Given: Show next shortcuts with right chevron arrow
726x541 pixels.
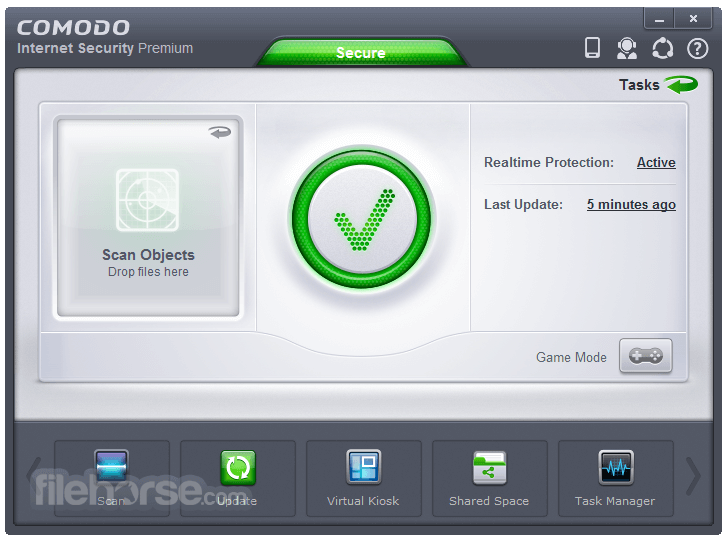Looking at the screenshot, I should (693, 477).
